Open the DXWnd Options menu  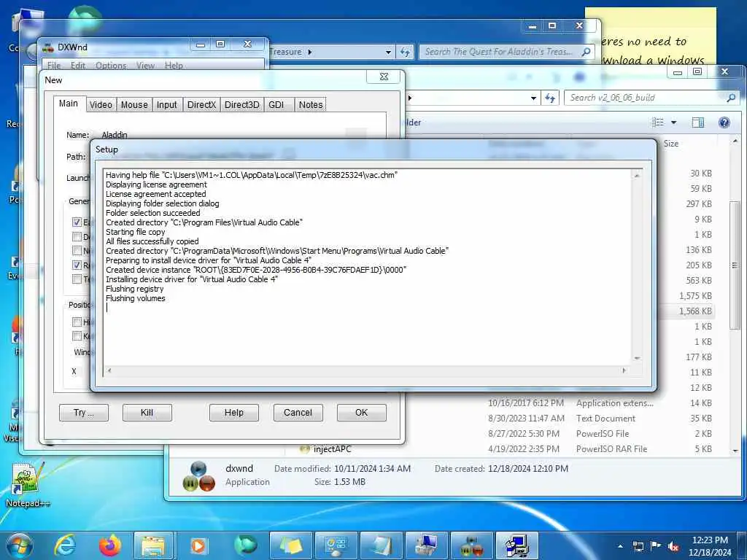pos(111,65)
